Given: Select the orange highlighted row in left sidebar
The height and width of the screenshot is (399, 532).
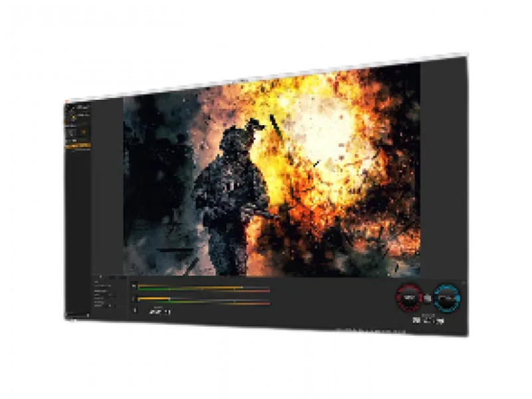Looking at the screenshot, I should [x=78, y=146].
